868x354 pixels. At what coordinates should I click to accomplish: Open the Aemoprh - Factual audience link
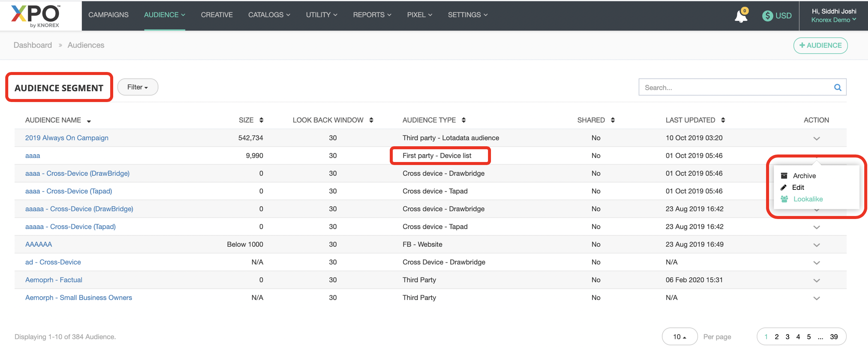54,280
